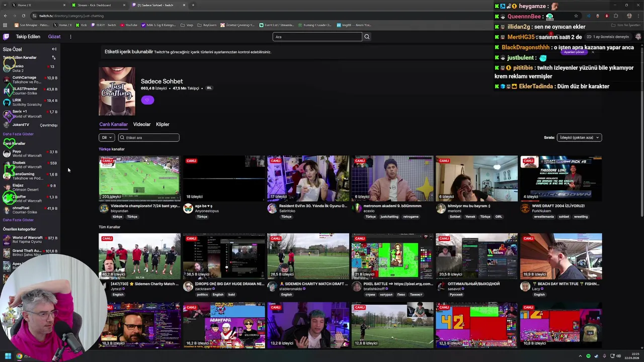Open LIRIK in the sidebar
Screen dimensions: 644x362
point(30,102)
